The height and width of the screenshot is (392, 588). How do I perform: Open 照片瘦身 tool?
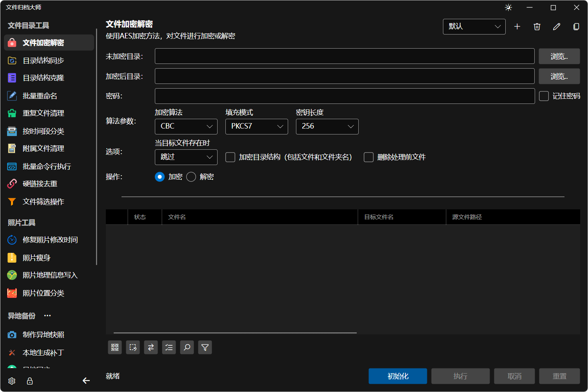(x=49, y=258)
